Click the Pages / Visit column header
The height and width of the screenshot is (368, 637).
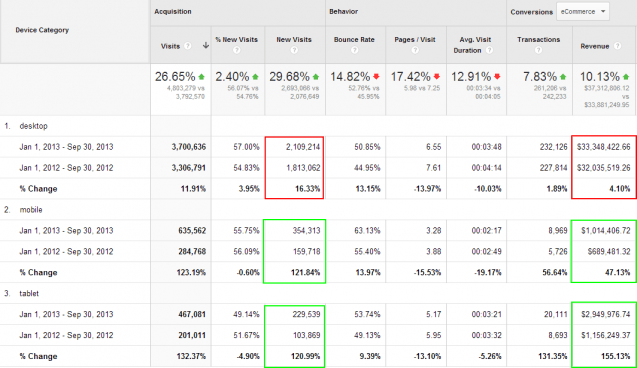click(415, 39)
